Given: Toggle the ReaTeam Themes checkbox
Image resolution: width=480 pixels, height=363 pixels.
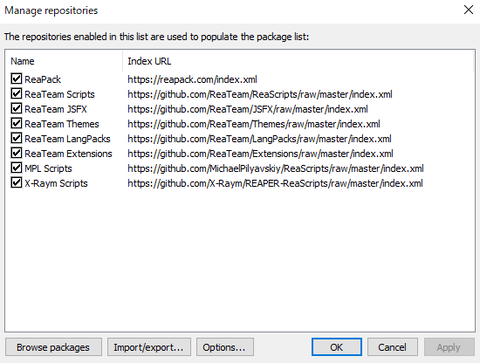Looking at the screenshot, I should point(16,123).
